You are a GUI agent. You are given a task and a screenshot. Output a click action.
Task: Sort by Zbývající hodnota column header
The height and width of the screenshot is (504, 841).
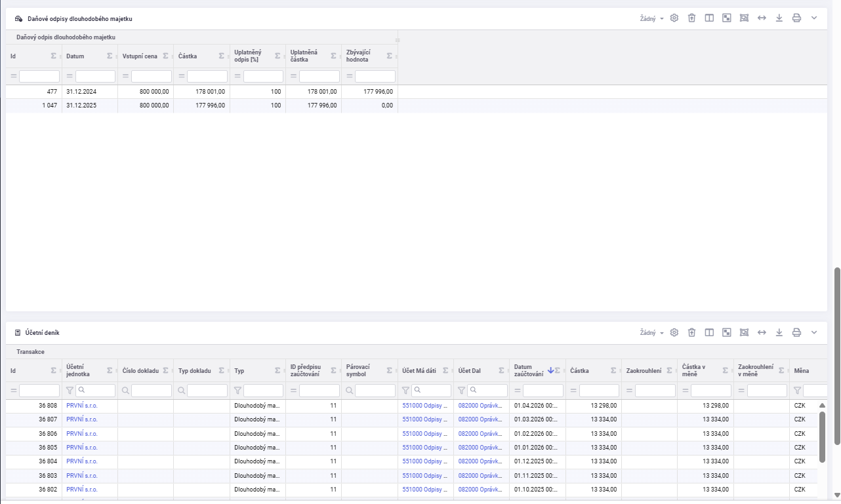(358, 56)
